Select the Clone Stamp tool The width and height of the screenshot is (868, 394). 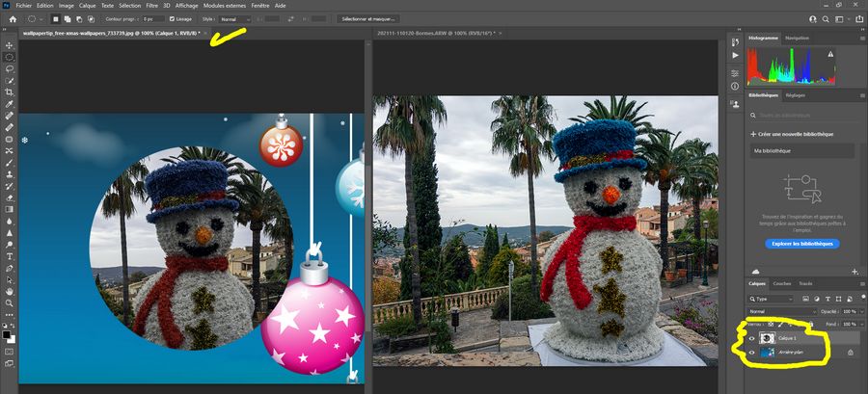[10, 174]
